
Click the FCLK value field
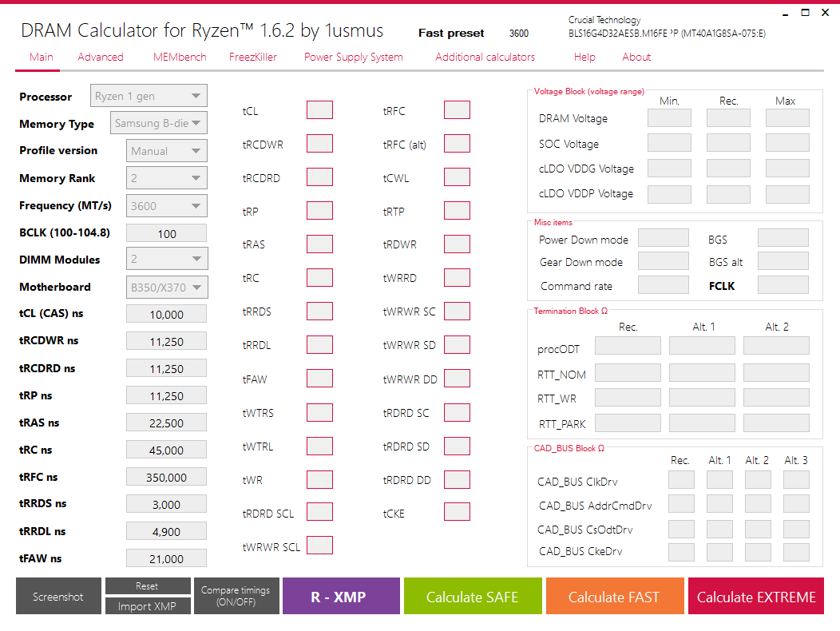pyautogui.click(x=783, y=284)
